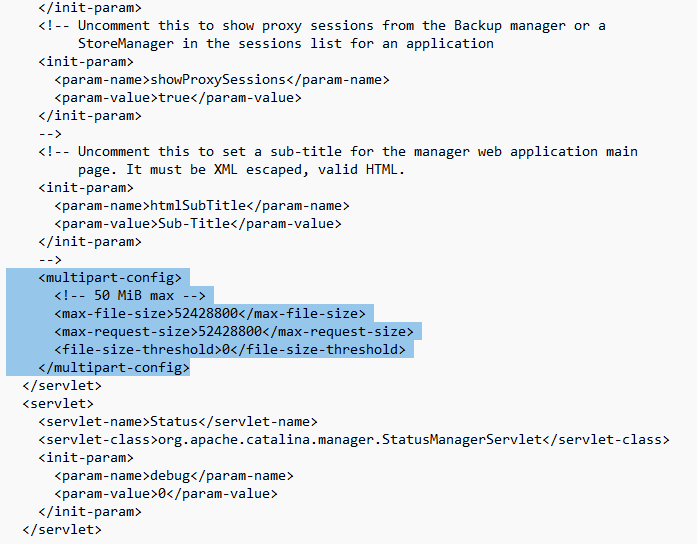
Task: Click the second opening servlet tag
Action: [x=58, y=404]
